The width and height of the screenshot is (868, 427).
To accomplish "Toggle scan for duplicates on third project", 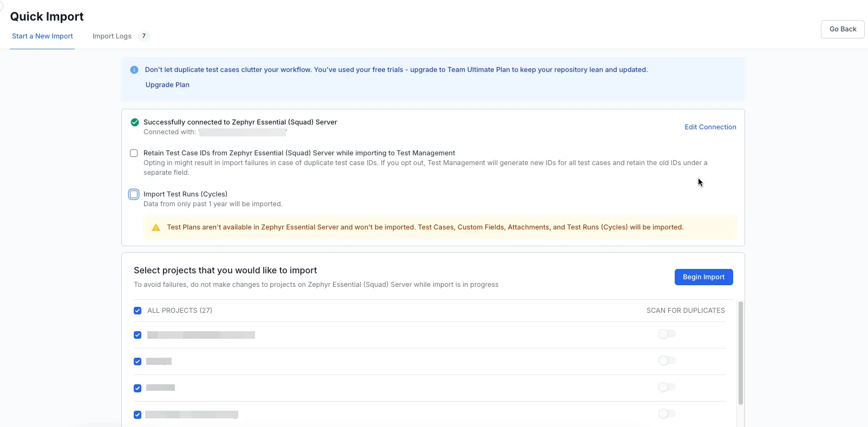I will (667, 387).
